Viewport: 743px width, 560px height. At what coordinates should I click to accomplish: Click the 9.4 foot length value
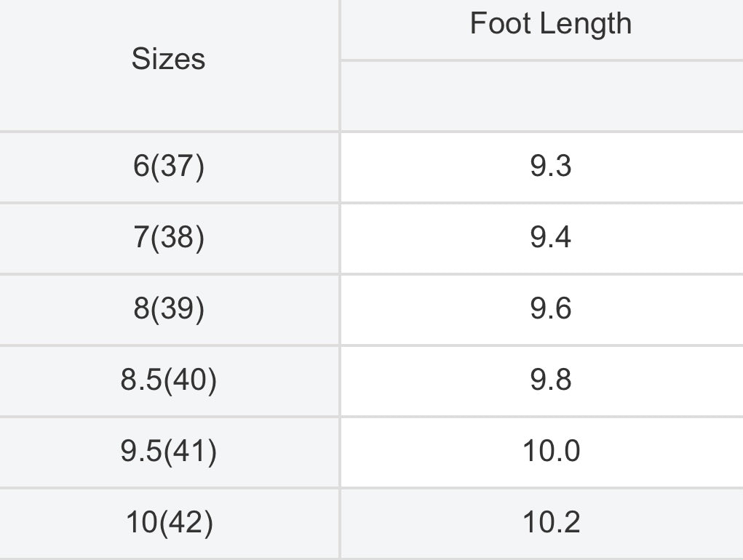(x=551, y=238)
